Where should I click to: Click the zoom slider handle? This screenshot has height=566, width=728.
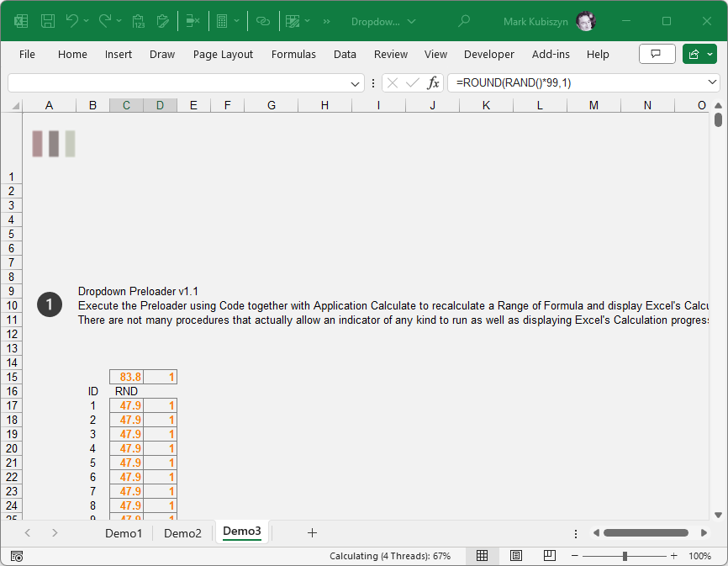click(625, 556)
